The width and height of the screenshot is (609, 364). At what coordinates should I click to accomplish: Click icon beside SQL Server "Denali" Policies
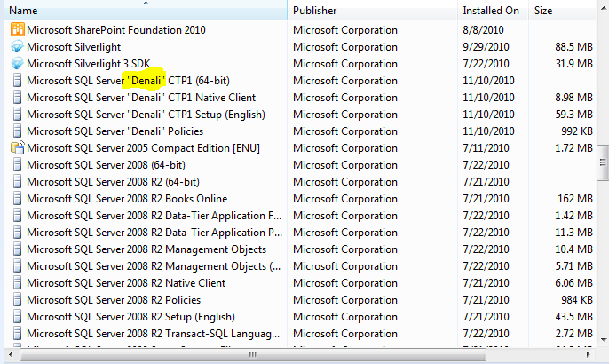click(x=18, y=131)
